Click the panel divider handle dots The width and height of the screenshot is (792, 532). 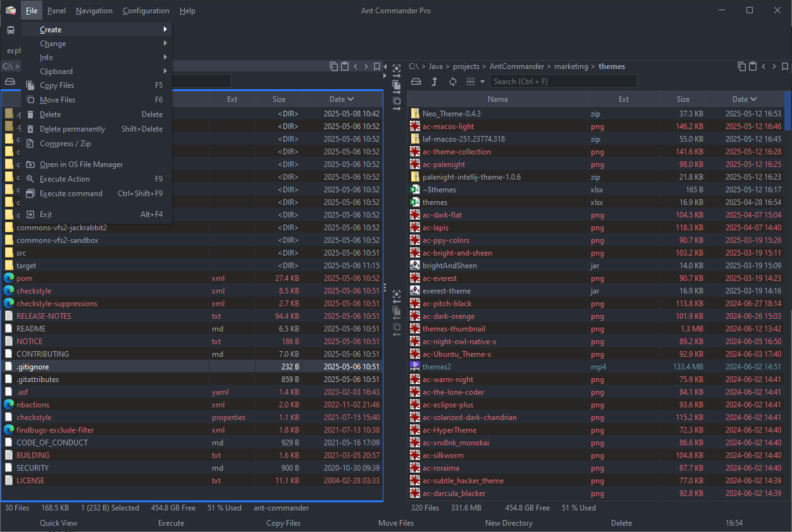pos(385,287)
